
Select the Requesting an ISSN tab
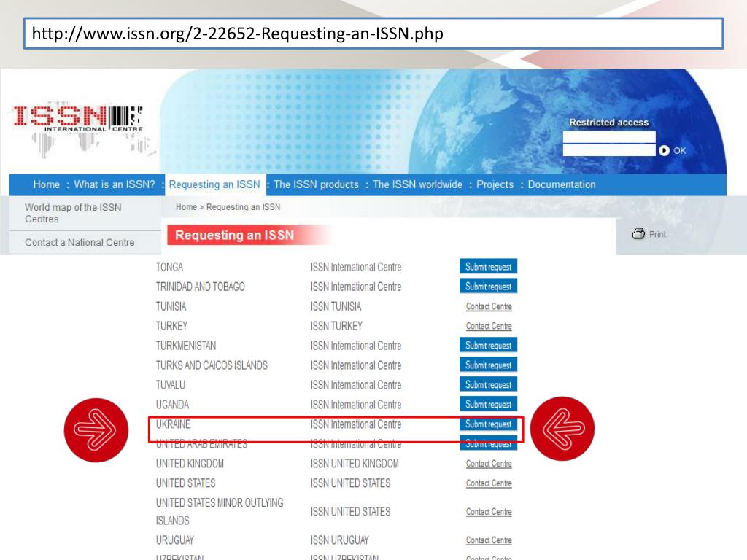[x=215, y=184]
